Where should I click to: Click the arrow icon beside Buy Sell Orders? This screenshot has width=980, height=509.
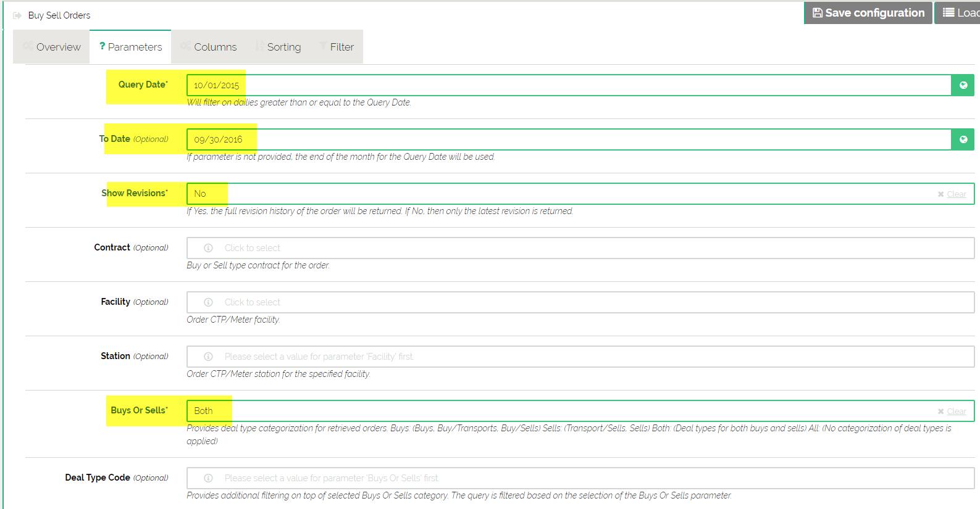click(x=17, y=15)
